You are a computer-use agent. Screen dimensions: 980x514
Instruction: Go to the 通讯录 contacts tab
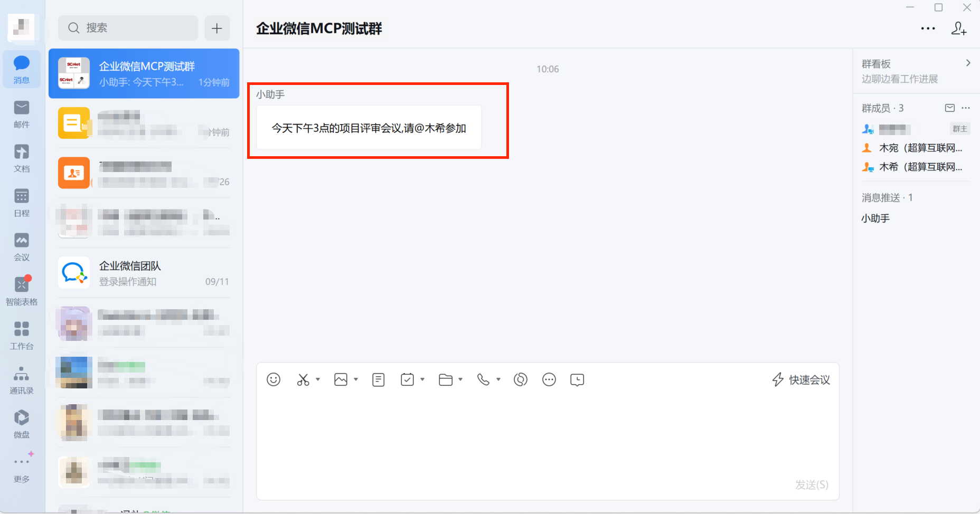pos(22,380)
